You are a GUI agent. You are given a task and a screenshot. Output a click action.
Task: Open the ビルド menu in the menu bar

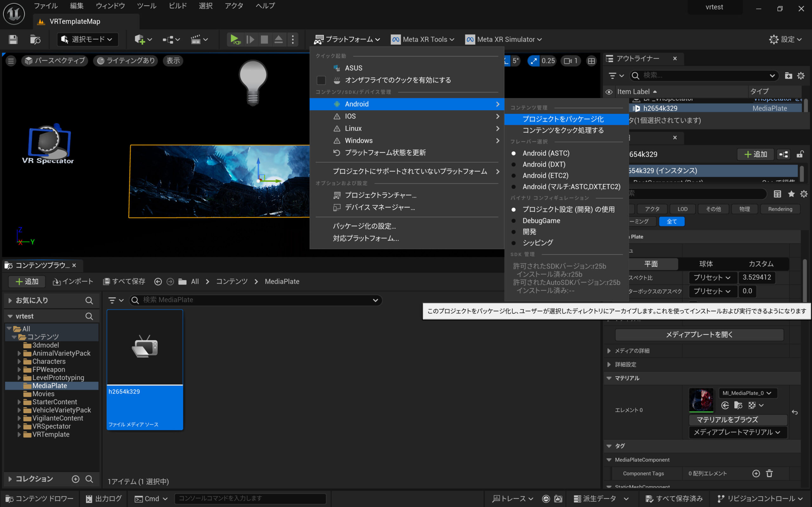click(x=178, y=6)
